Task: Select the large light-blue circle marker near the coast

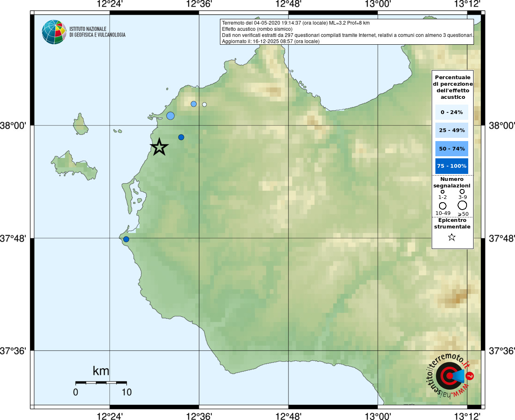Action: point(170,116)
